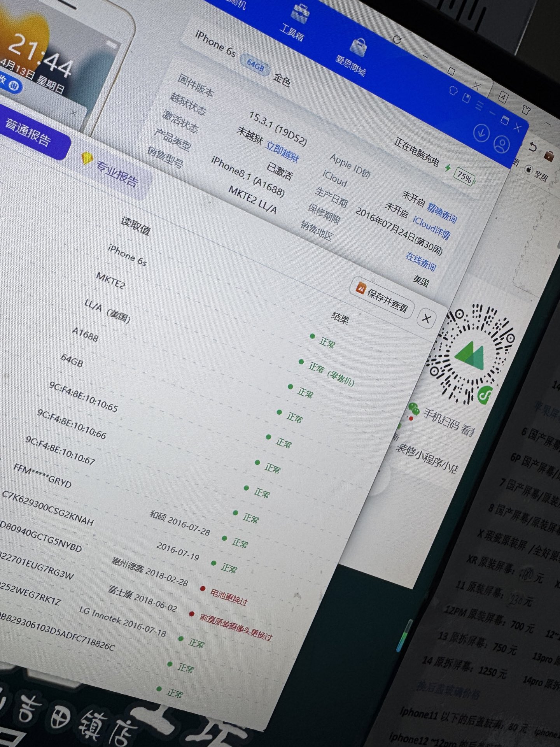Click MAC address 9C:F4:8E:10:10:66
The height and width of the screenshot is (747, 560).
tap(71, 424)
